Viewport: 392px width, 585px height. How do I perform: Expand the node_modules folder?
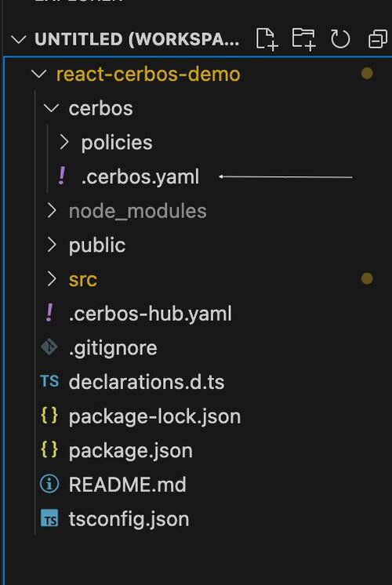52,211
